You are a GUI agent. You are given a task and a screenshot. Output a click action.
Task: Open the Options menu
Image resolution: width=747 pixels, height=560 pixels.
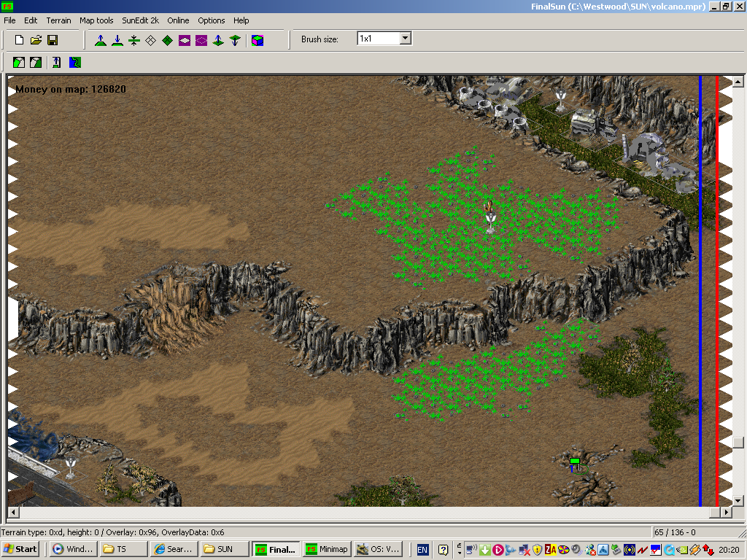point(211,20)
